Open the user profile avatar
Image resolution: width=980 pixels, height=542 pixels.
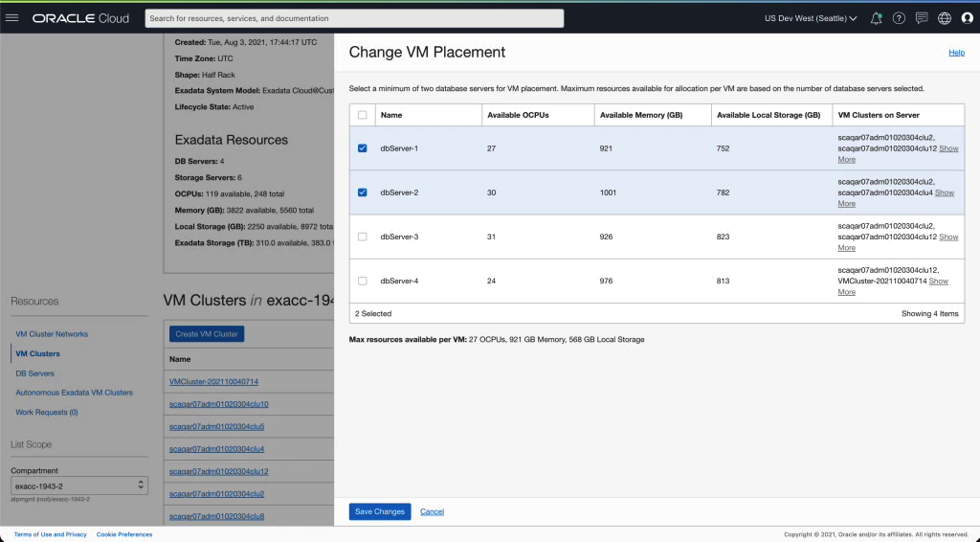click(967, 18)
